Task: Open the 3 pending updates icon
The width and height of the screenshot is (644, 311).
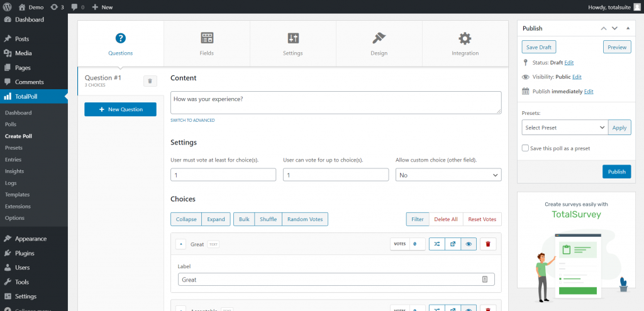Action: [57, 7]
